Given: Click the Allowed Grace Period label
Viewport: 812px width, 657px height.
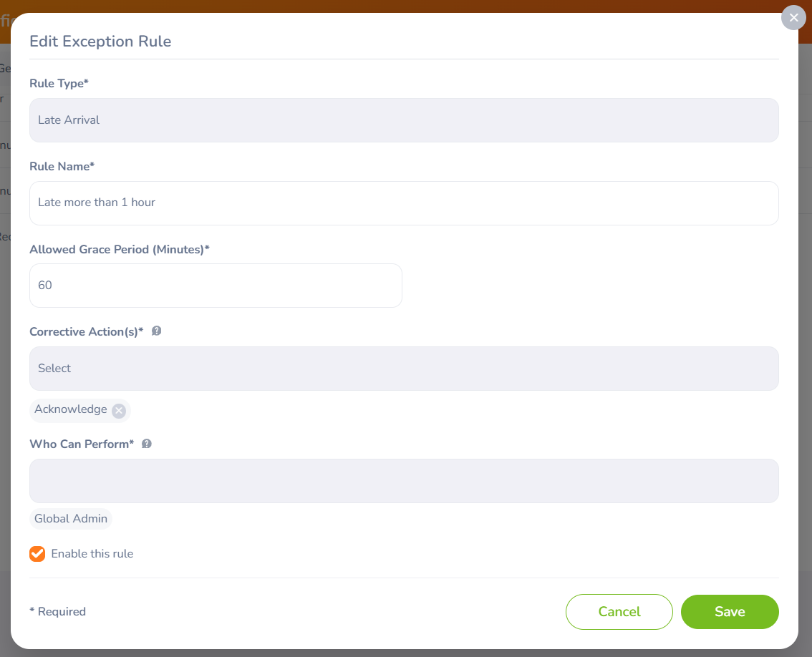Looking at the screenshot, I should [119, 250].
